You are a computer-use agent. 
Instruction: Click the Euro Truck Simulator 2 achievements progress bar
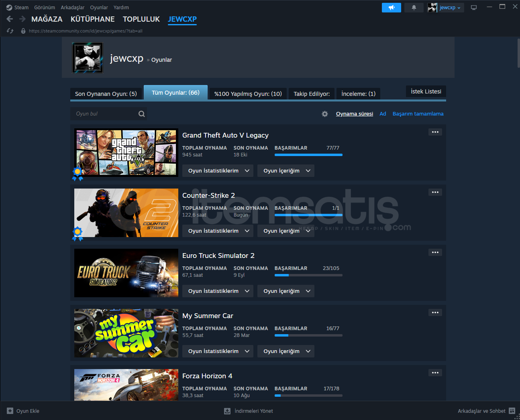pos(308,275)
